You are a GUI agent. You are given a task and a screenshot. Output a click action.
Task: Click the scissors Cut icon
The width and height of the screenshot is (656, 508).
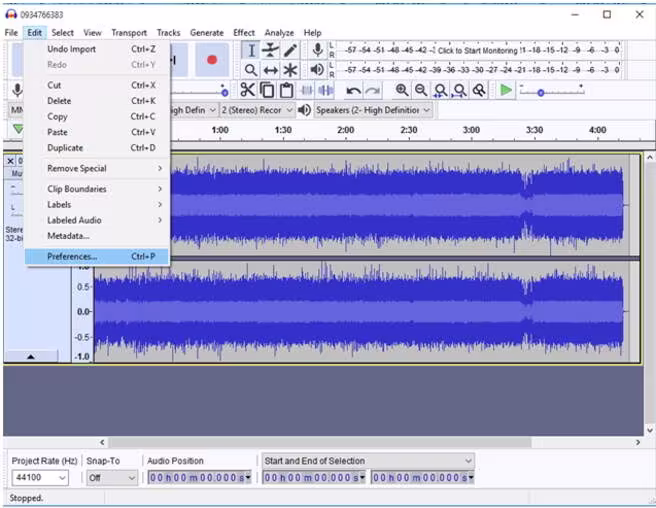(248, 90)
